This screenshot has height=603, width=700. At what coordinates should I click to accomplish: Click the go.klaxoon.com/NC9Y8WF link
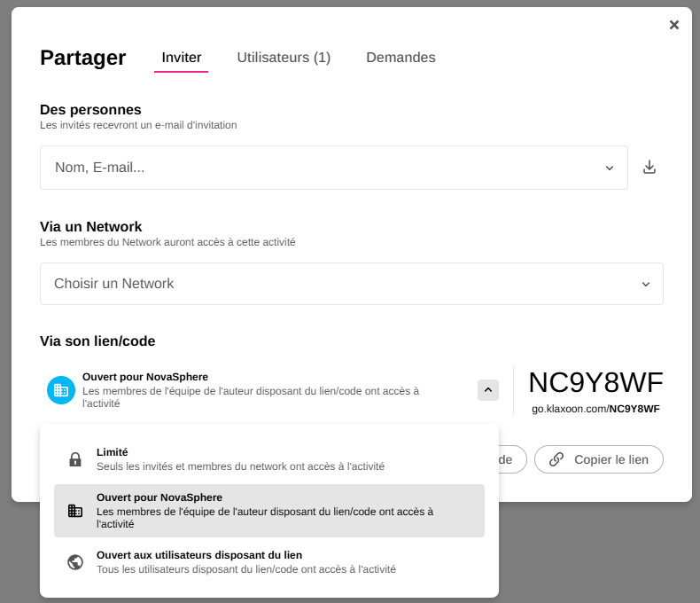595,409
